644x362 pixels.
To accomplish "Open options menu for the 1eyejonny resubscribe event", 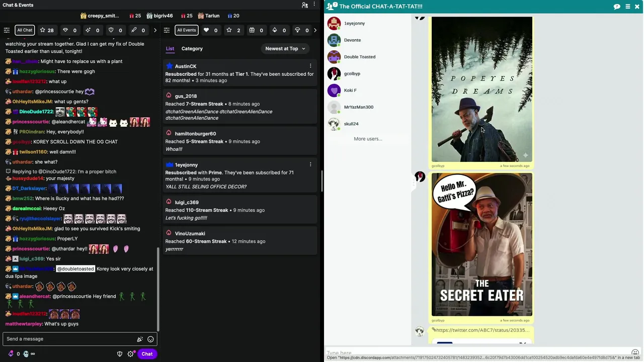I will click(310, 164).
